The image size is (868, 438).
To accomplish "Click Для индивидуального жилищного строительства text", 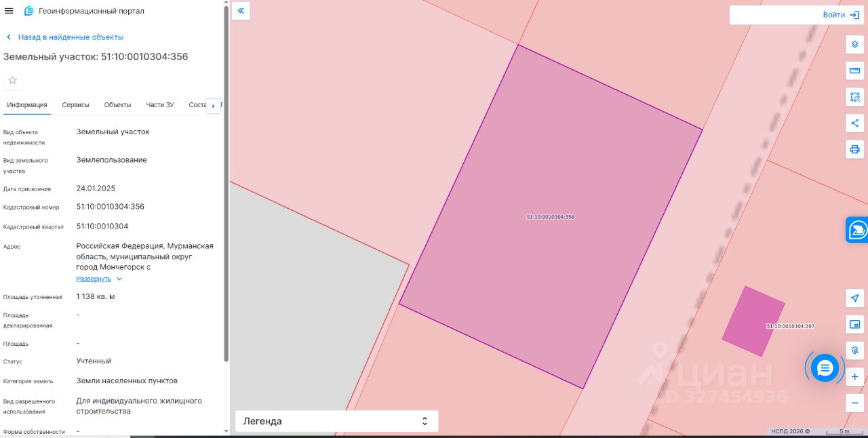I will pos(139,406).
